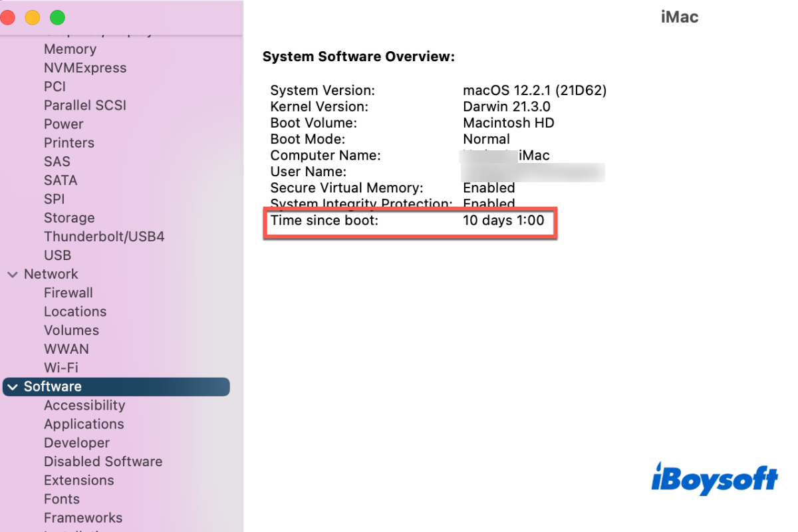This screenshot has width=798, height=532.
Task: Open Wi-Fi information
Action: pyautogui.click(x=61, y=368)
